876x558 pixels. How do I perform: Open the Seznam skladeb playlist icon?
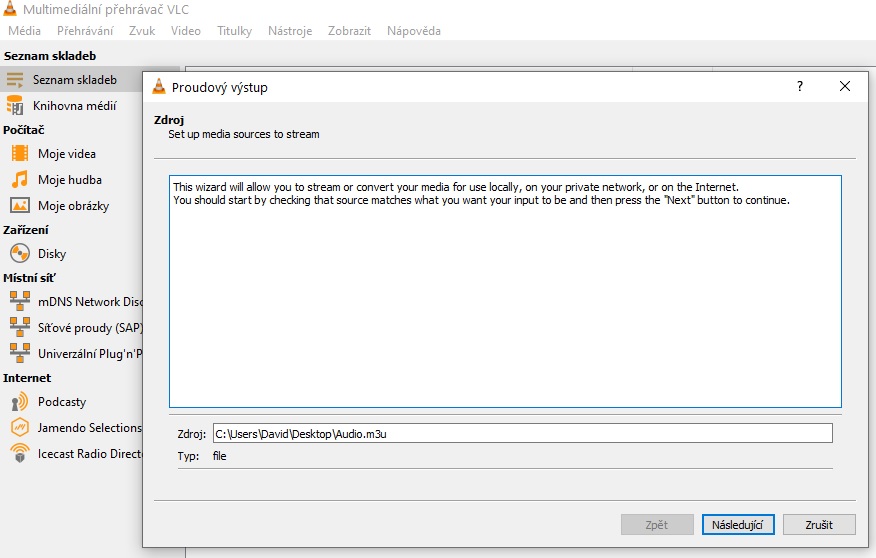15,80
